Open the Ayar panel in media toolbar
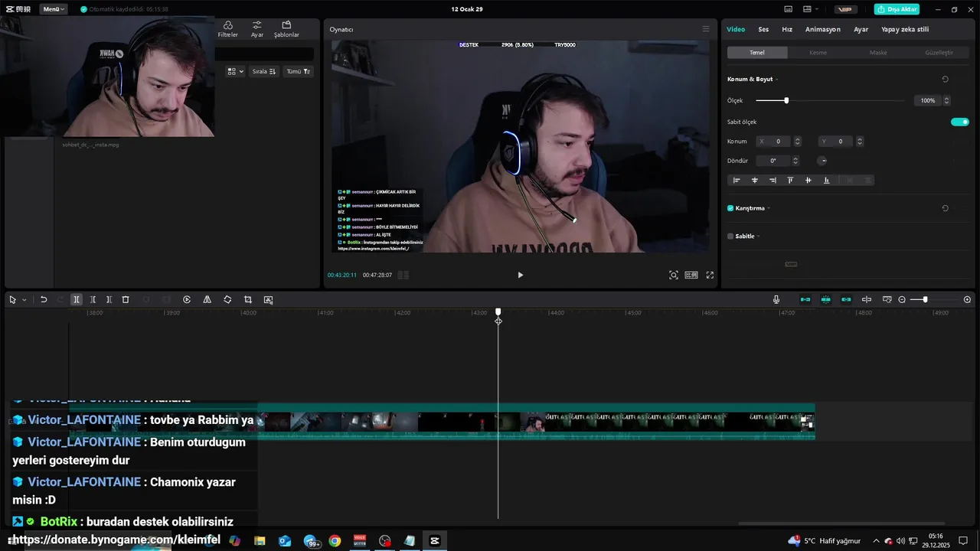This screenshot has width=980, height=551. 257,29
